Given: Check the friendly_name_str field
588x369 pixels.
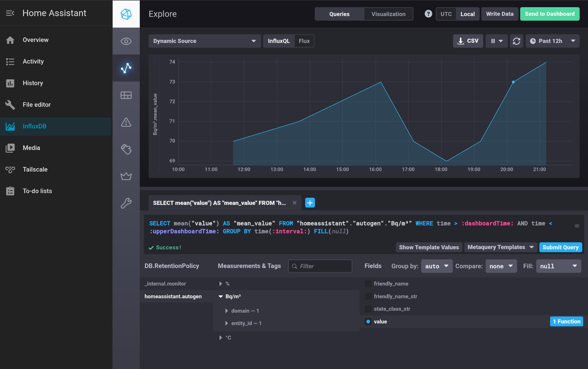Looking at the screenshot, I should click(x=368, y=296).
